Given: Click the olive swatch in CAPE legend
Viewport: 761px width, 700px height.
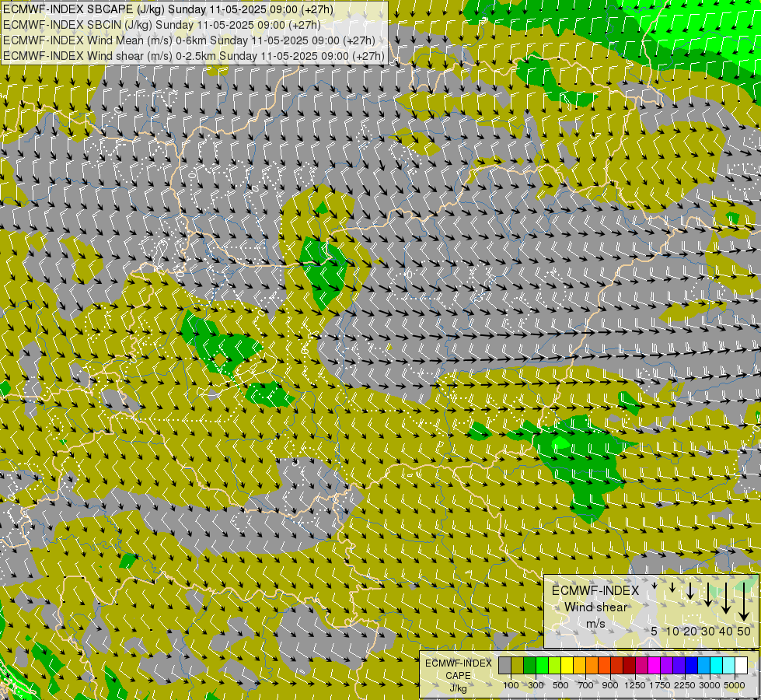Looking at the screenshot, I should [x=518, y=666].
